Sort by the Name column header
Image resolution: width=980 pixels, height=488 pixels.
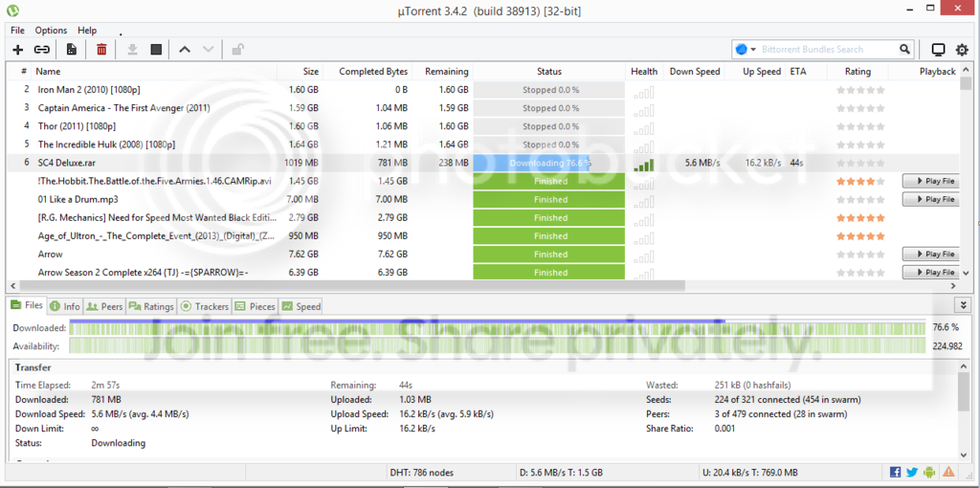point(154,71)
